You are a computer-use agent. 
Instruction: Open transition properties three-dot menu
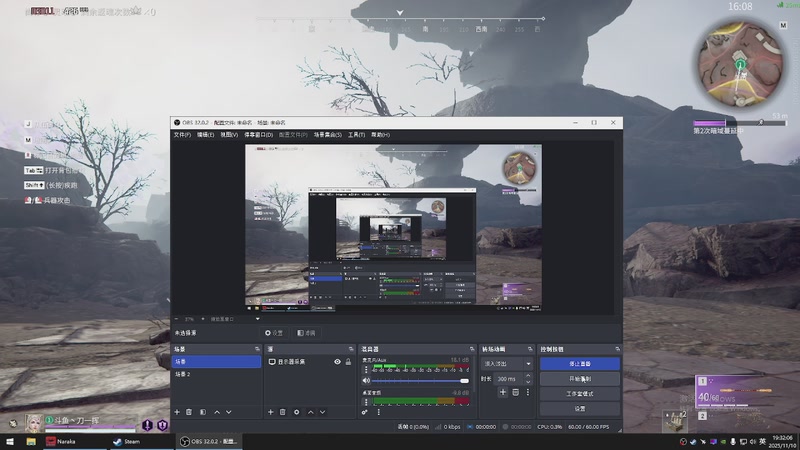click(x=528, y=392)
